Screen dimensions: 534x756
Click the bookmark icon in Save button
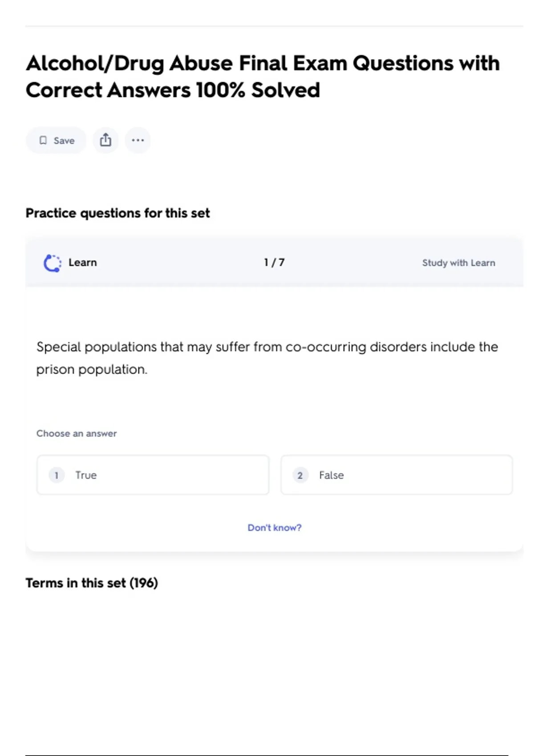click(x=43, y=141)
